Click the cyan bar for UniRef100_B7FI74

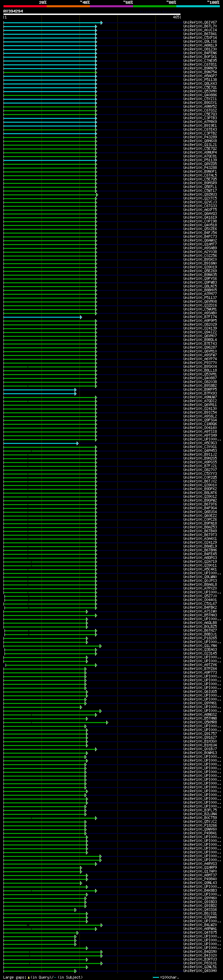[42, 317]
